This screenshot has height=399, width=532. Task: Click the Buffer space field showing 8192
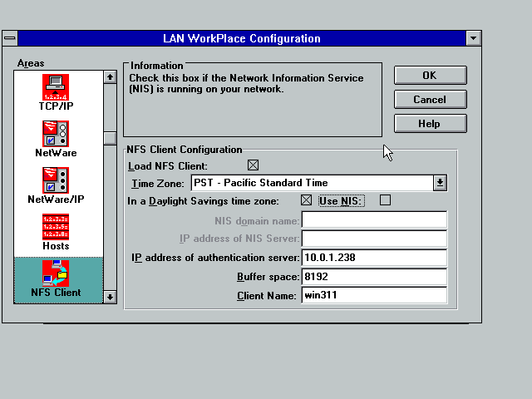click(x=374, y=276)
